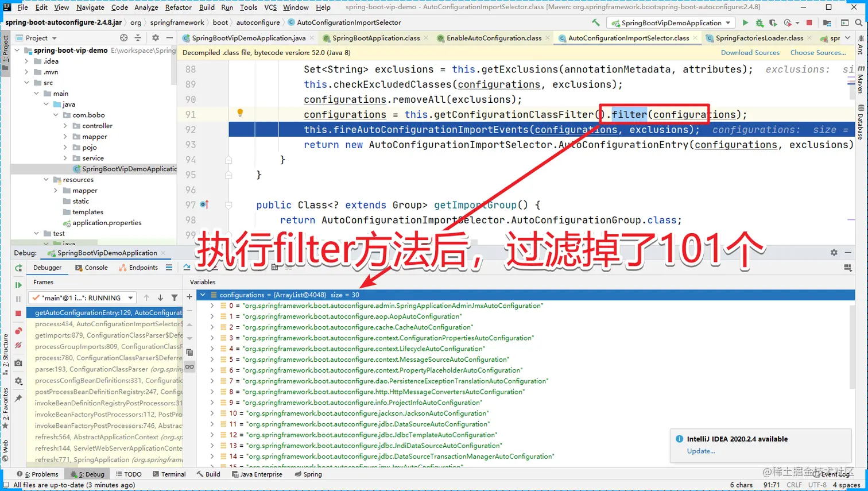Show execution point icon
The width and height of the screenshot is (868, 491).
(x=187, y=267)
